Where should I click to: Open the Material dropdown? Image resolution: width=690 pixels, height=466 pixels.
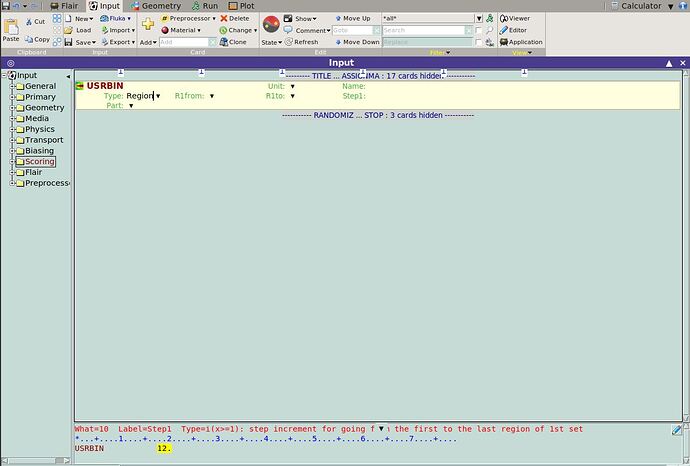[x=181, y=30]
